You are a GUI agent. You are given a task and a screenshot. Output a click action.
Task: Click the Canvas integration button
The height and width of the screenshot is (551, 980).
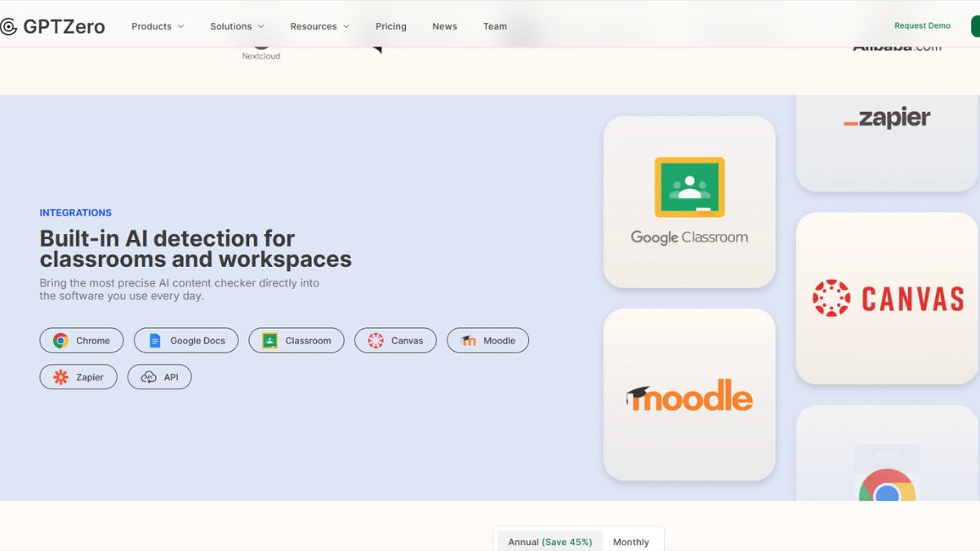coord(395,340)
